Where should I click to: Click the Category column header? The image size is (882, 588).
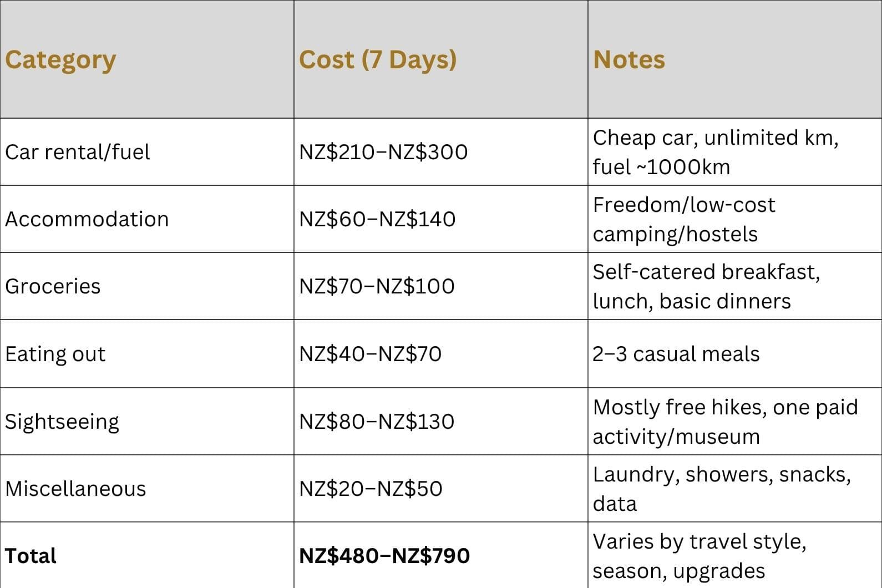pyautogui.click(x=60, y=60)
